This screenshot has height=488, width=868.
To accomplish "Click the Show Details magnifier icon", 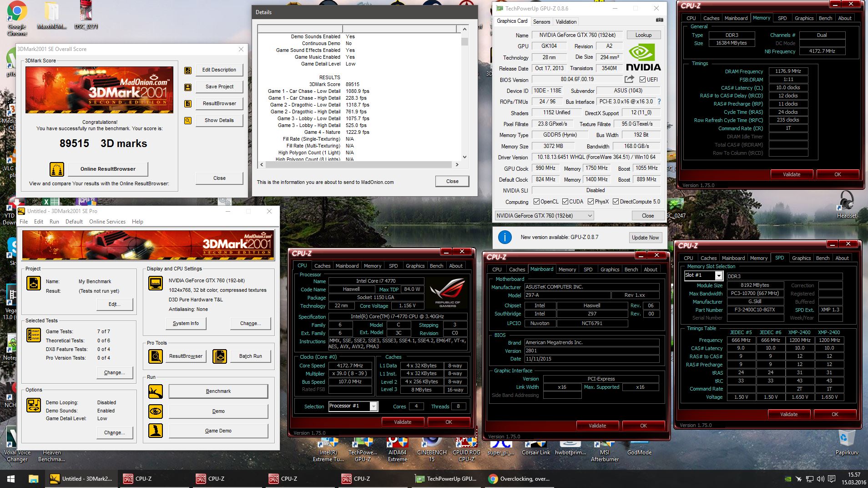I will [x=188, y=121].
